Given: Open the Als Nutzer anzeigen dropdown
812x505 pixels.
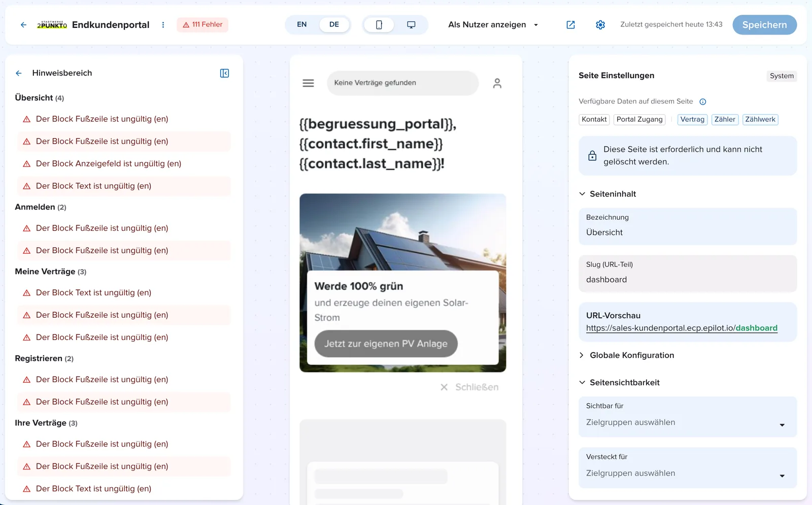Looking at the screenshot, I should [x=493, y=24].
